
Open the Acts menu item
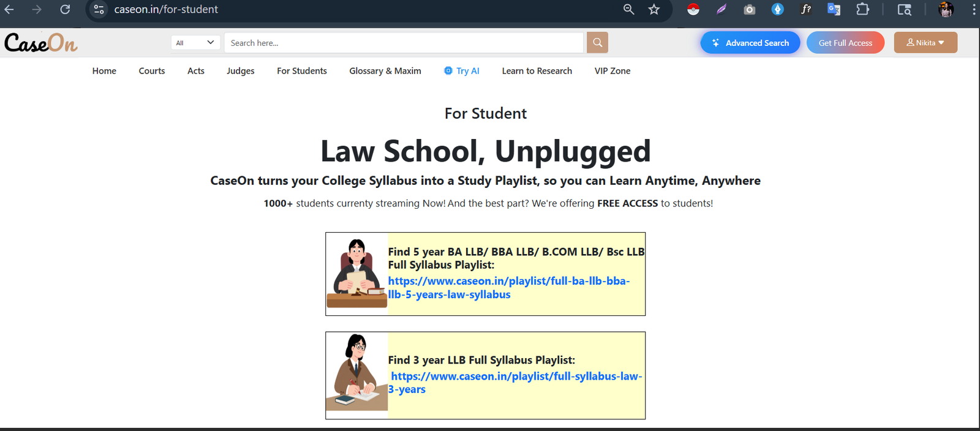196,71
